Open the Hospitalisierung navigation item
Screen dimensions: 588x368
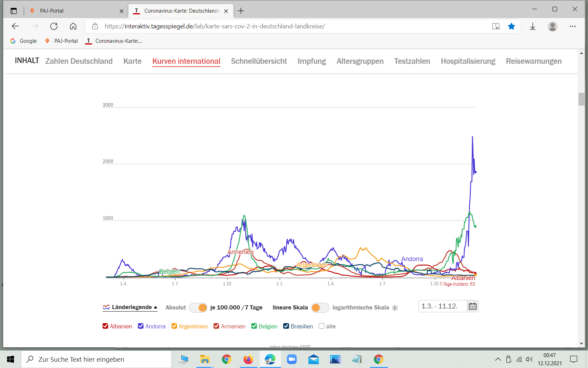[468, 61]
